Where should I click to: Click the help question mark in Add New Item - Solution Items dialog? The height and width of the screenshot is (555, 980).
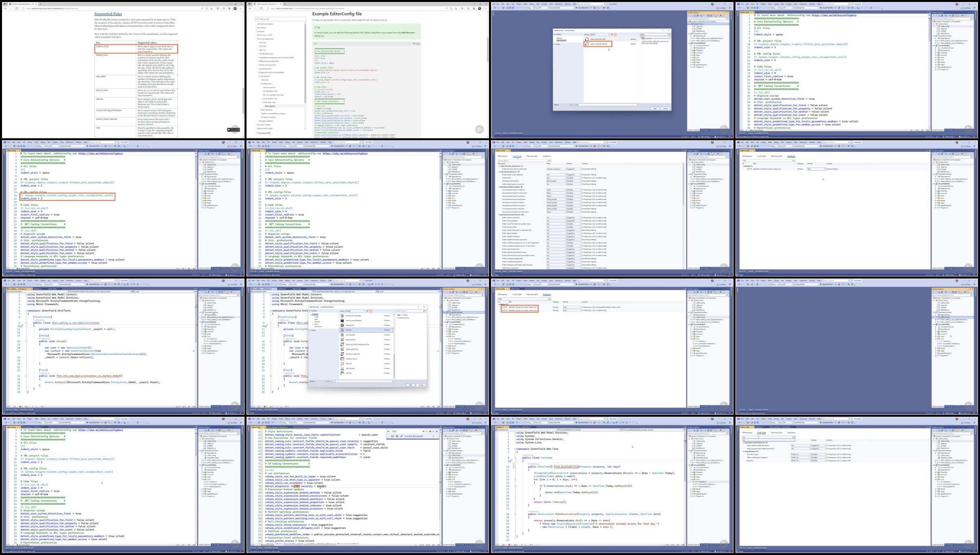pyautogui.click(x=663, y=30)
